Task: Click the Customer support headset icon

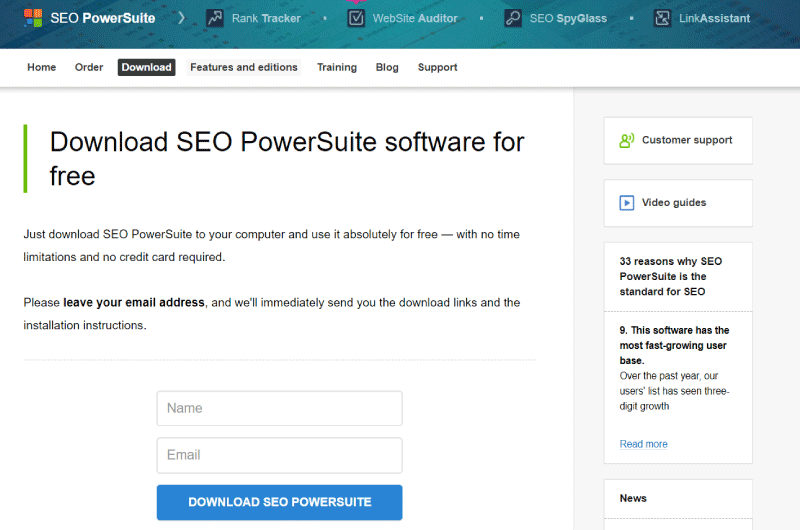Action: tap(627, 140)
